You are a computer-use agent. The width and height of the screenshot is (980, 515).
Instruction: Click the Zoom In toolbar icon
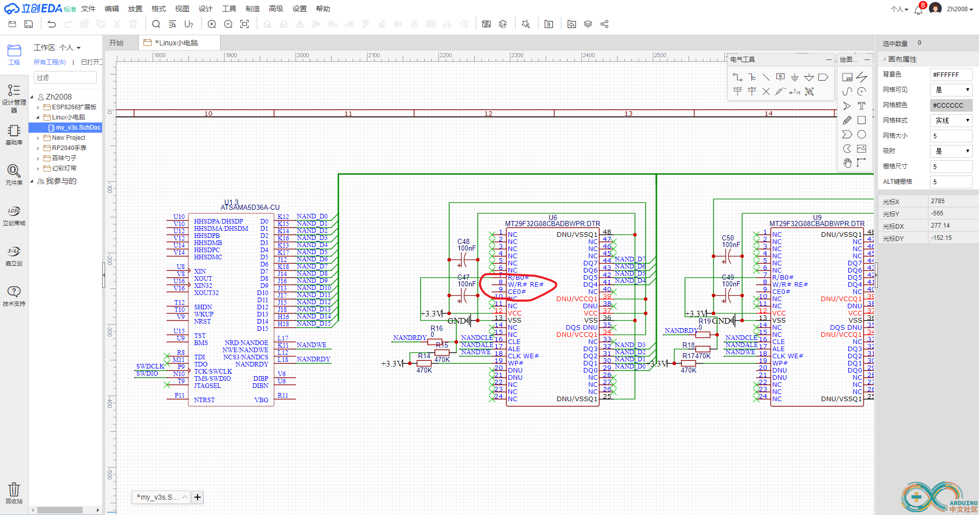pos(212,24)
